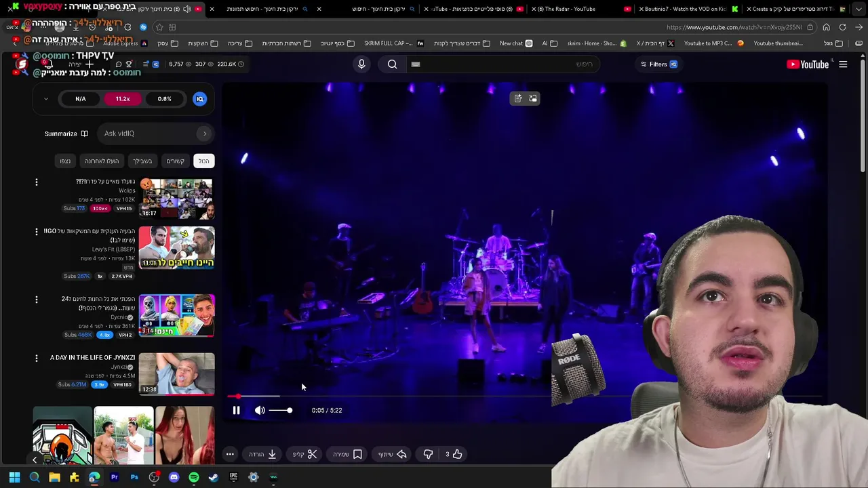Reload the page with the refresh icon
The width and height of the screenshot is (868, 488).
point(842,27)
